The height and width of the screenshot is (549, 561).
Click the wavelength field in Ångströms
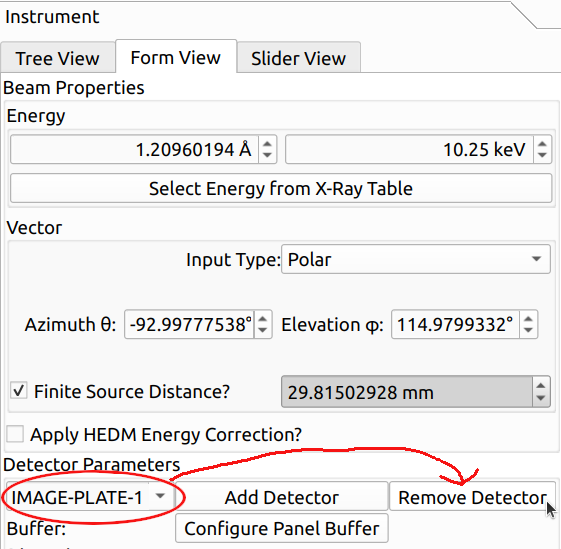pyautogui.click(x=135, y=149)
